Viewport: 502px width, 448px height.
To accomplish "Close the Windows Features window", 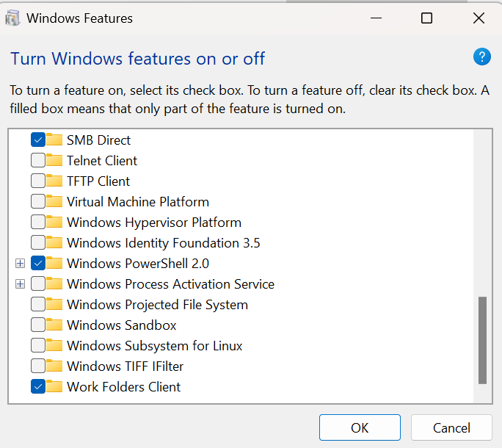I will coord(479,18).
